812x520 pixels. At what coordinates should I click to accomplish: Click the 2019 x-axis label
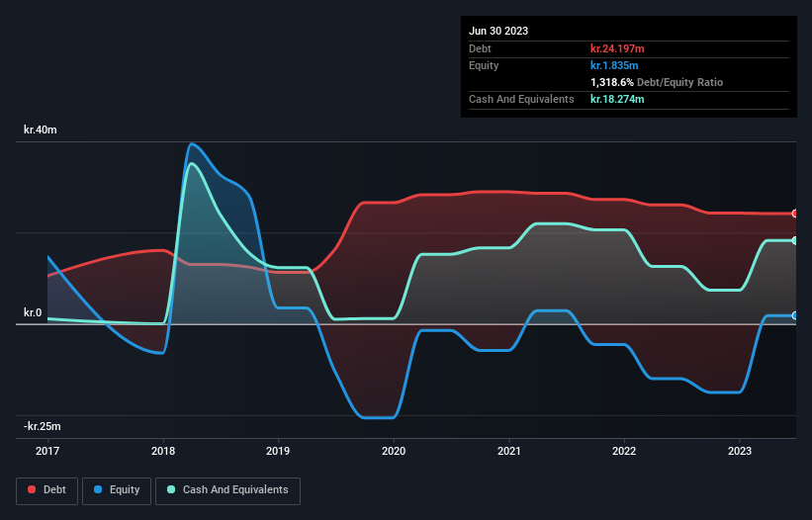point(278,451)
